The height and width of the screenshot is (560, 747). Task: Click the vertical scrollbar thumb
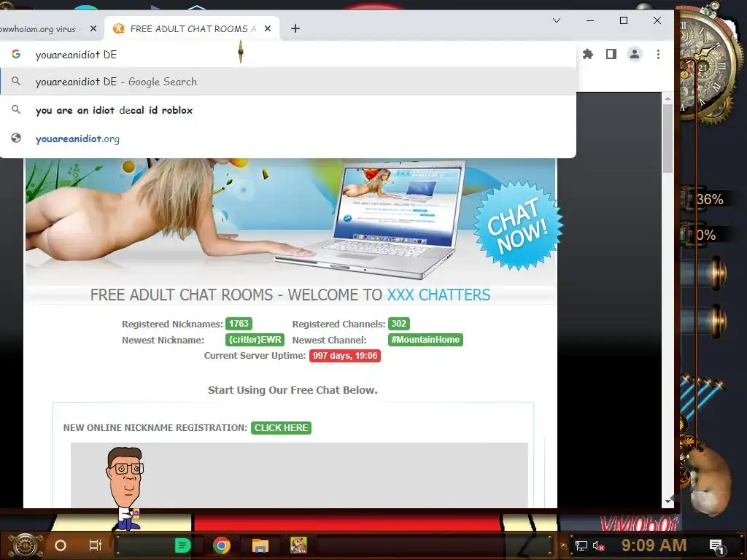[x=667, y=138]
